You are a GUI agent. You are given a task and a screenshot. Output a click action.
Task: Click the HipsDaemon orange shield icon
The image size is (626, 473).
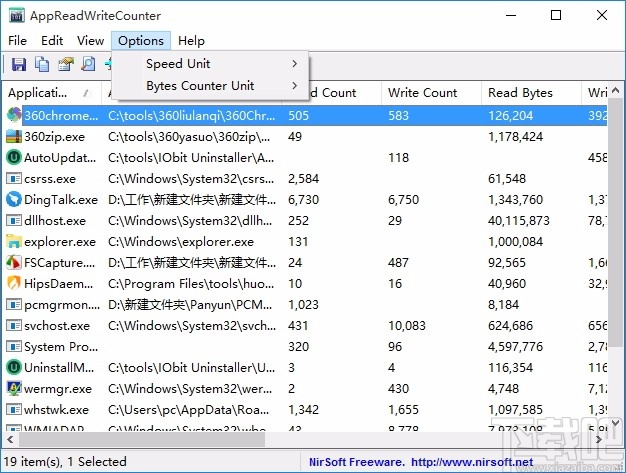[x=14, y=283]
